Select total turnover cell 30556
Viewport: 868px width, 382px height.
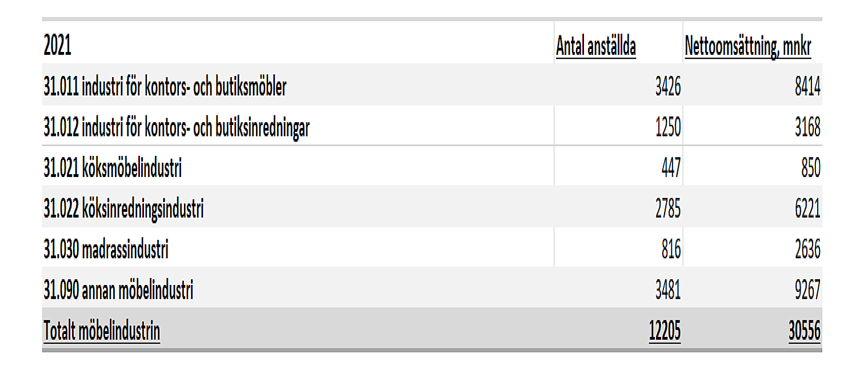[x=805, y=332]
